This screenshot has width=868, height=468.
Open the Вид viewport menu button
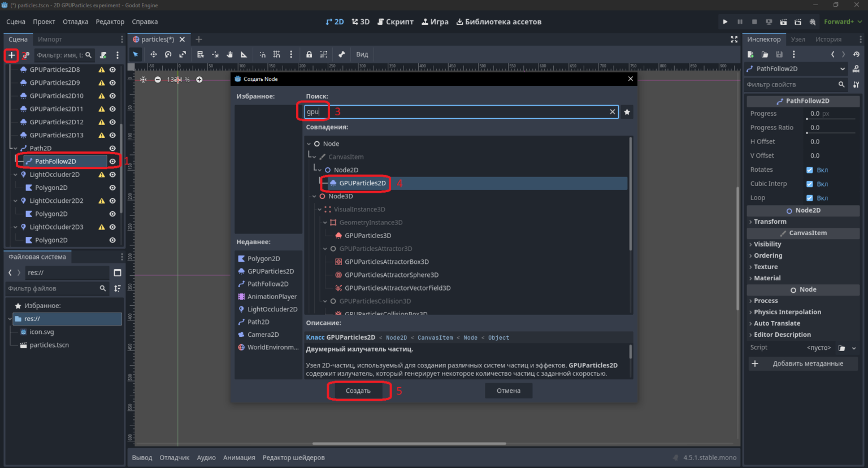pos(362,54)
